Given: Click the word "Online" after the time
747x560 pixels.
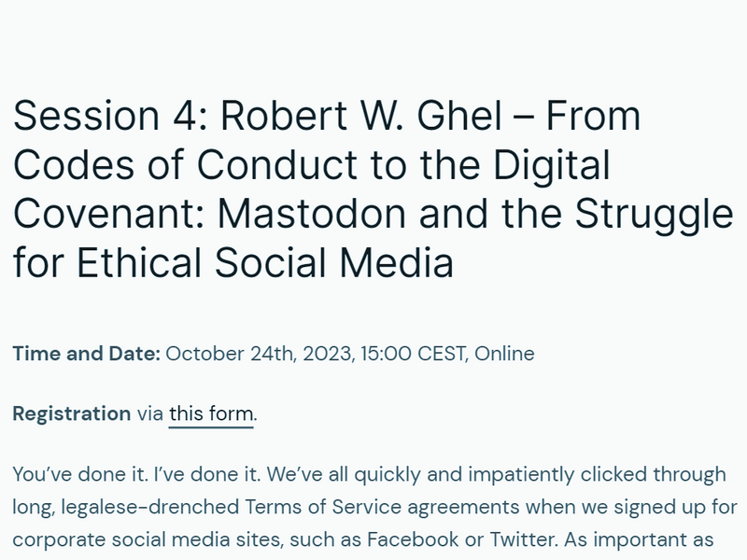Looking at the screenshot, I should tap(505, 354).
